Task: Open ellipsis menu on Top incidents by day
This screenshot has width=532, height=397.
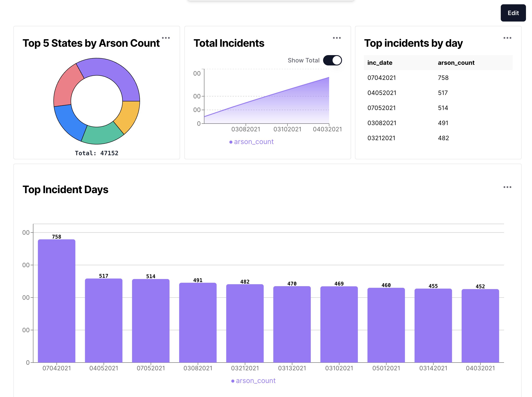Action: click(x=507, y=38)
